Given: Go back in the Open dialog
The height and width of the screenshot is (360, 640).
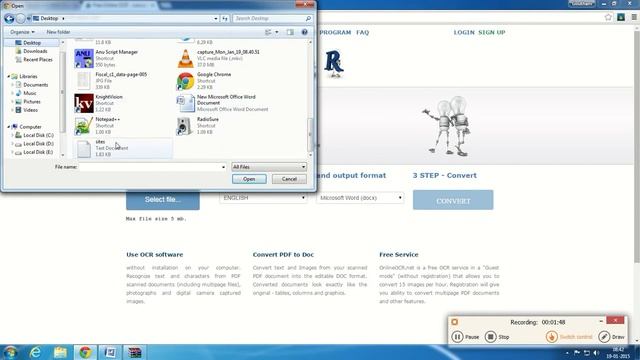Looking at the screenshot, I should click(9, 18).
